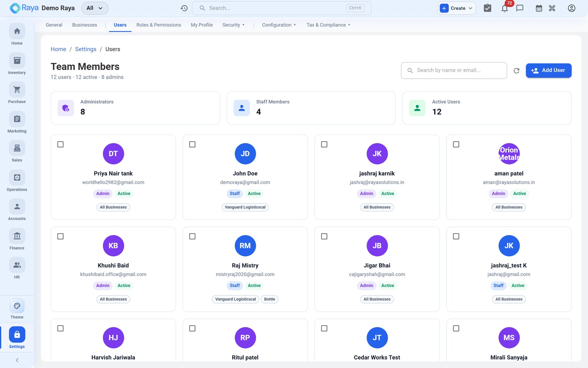Image resolution: width=588 pixels, height=368 pixels.
Task: Expand the Configuration menu
Action: pos(279,25)
